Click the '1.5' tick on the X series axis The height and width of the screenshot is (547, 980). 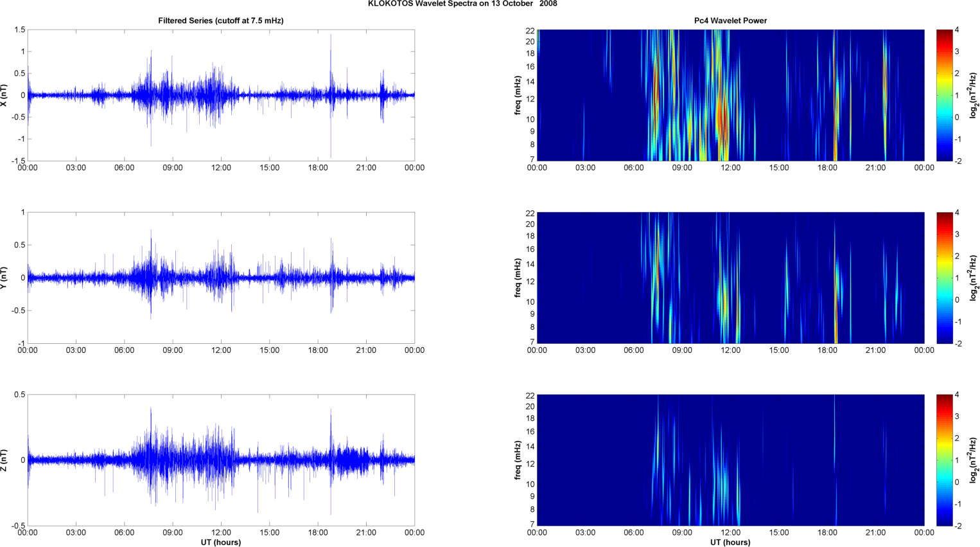(19, 30)
